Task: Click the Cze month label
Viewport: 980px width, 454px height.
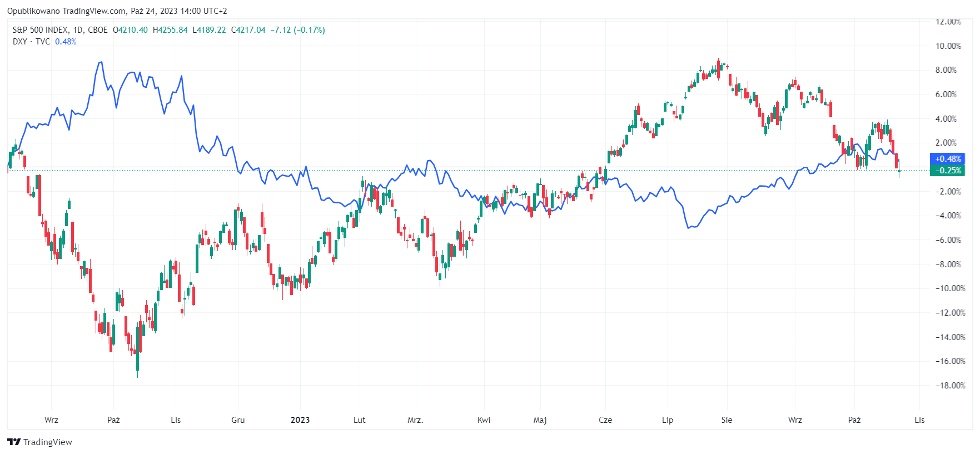Action: (x=605, y=420)
